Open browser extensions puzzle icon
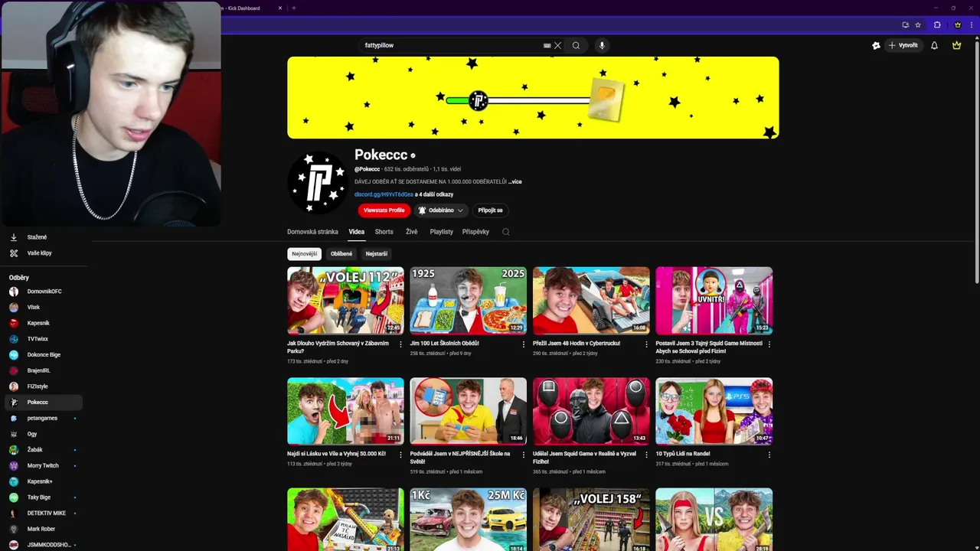This screenshot has width=980, height=551. tap(937, 24)
